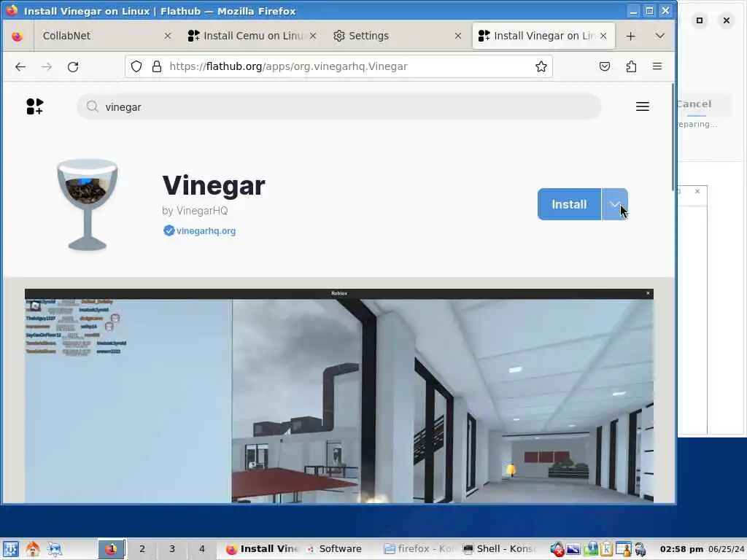Screen dimensions: 747x560
Task: Click the blue Install button
Action: click(569, 204)
